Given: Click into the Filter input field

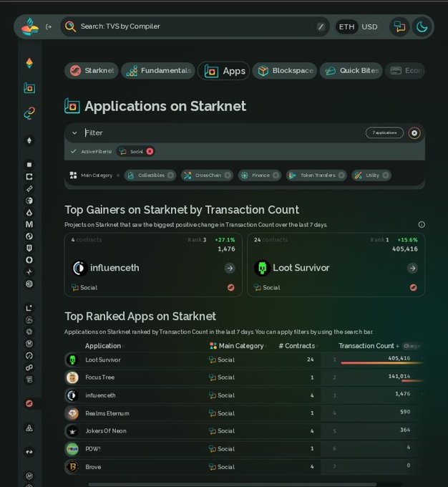Looking at the screenshot, I should coord(222,133).
